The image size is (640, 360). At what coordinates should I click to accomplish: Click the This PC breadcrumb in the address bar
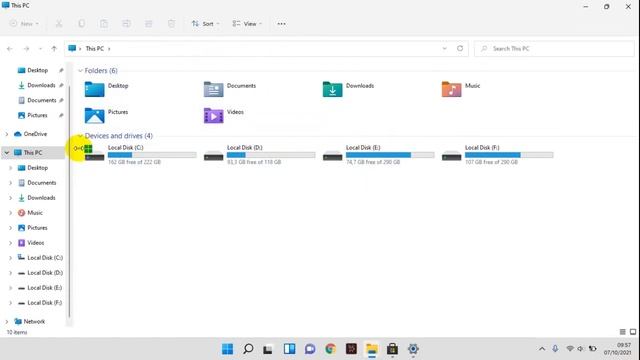point(95,49)
